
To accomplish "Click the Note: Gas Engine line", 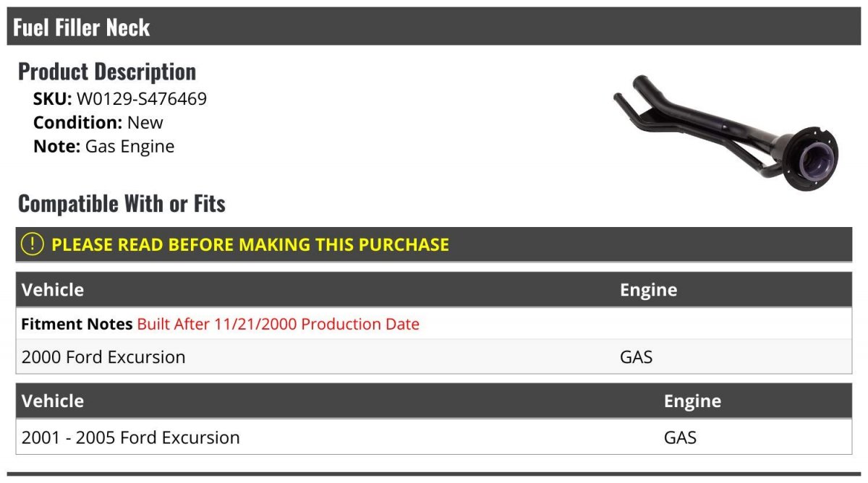I will click(104, 147).
